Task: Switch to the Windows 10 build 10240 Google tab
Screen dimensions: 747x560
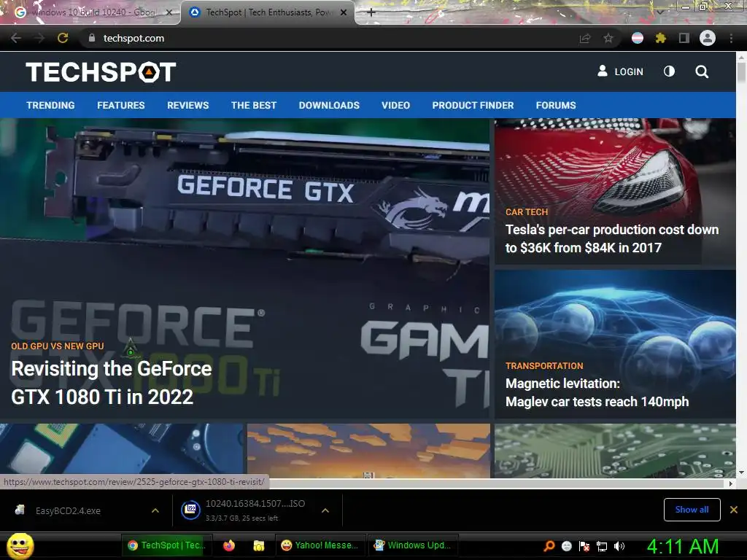Action: pos(90,12)
